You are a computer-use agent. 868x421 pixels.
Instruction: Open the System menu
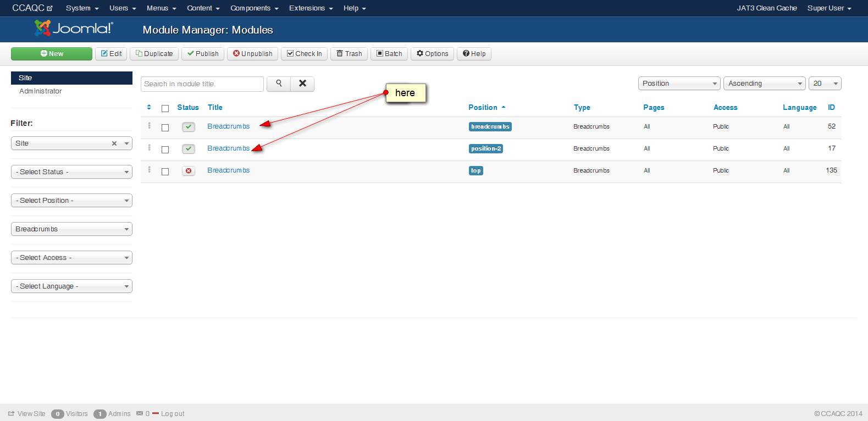click(82, 8)
